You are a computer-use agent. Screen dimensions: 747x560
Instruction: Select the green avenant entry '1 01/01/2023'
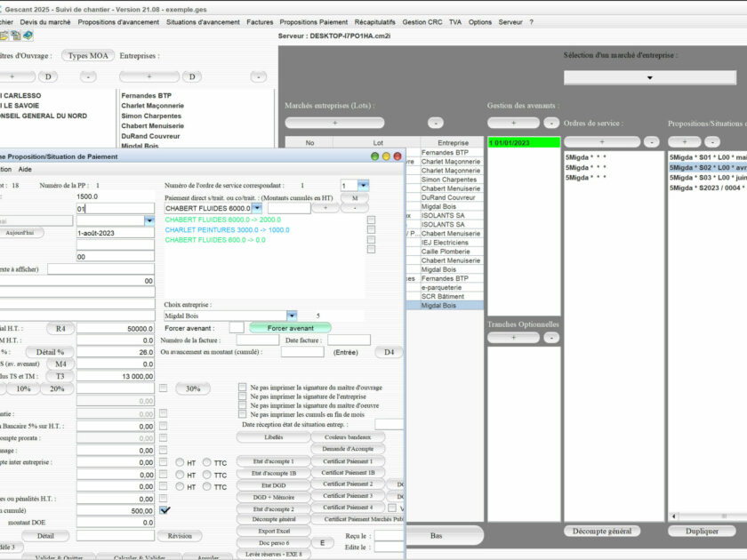point(524,143)
